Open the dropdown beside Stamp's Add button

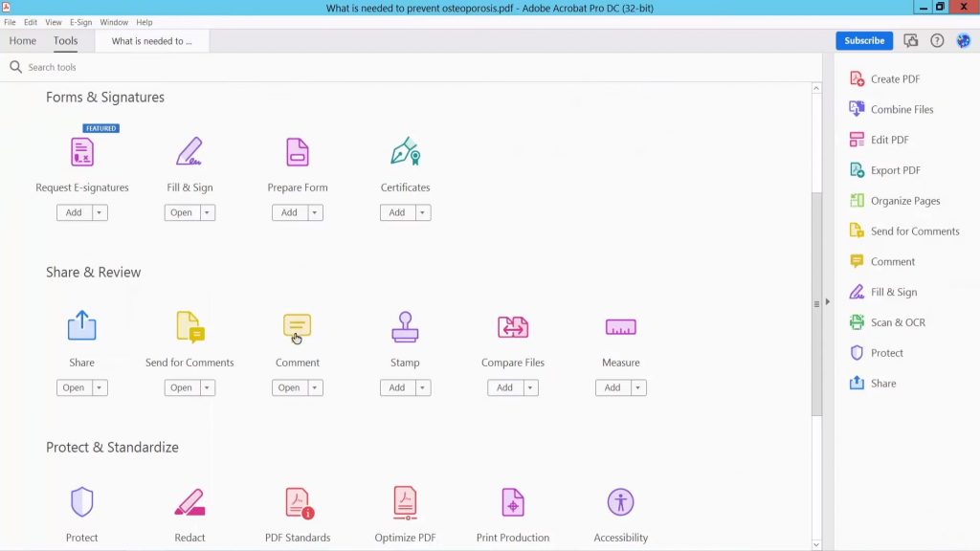pos(420,387)
